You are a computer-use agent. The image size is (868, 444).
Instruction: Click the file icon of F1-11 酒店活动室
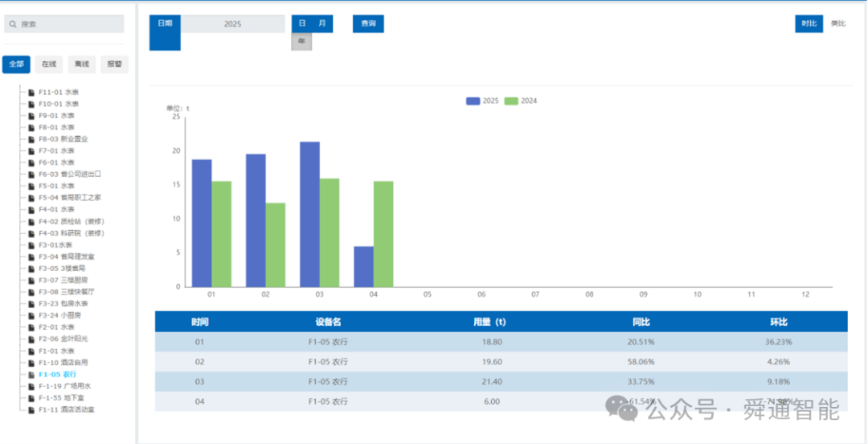[31, 409]
